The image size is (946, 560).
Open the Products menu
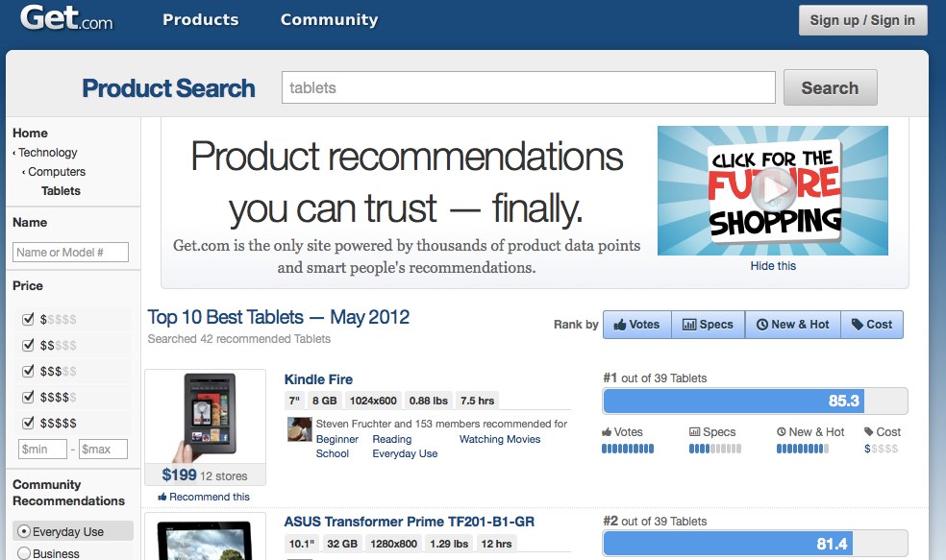(200, 18)
